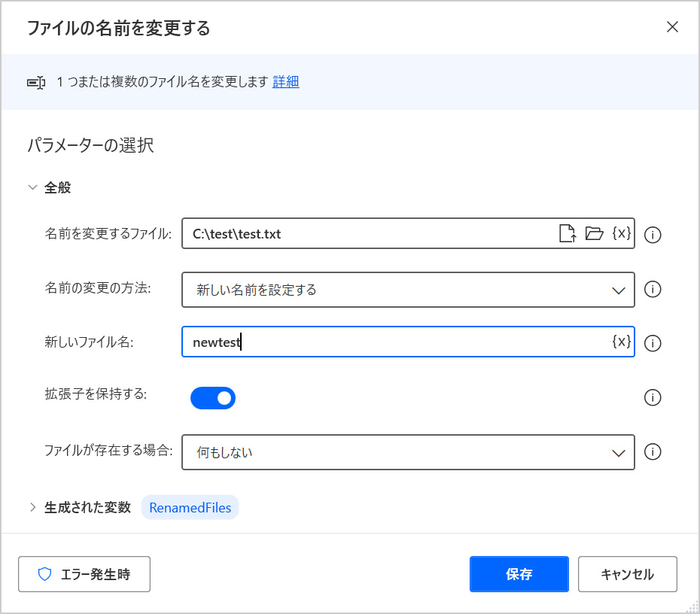Click the RenamedFiles variable badge
The height and width of the screenshot is (614, 700).
190,507
